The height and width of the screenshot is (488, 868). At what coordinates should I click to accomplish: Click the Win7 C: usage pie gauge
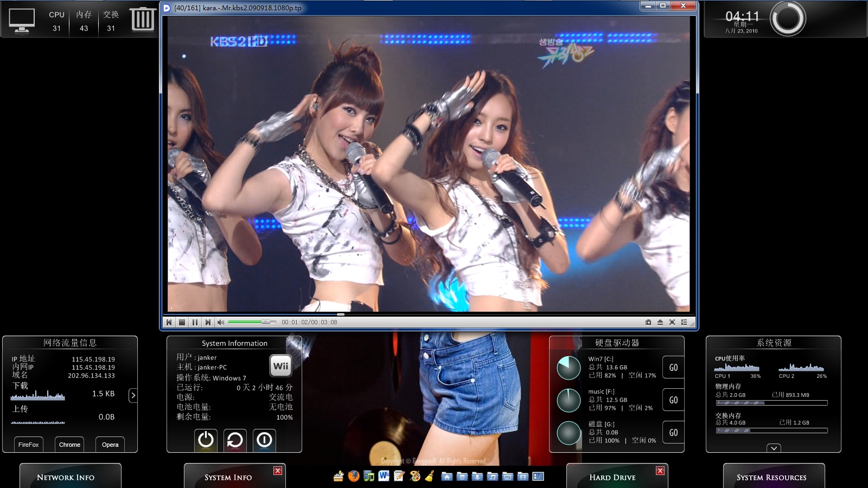point(569,368)
